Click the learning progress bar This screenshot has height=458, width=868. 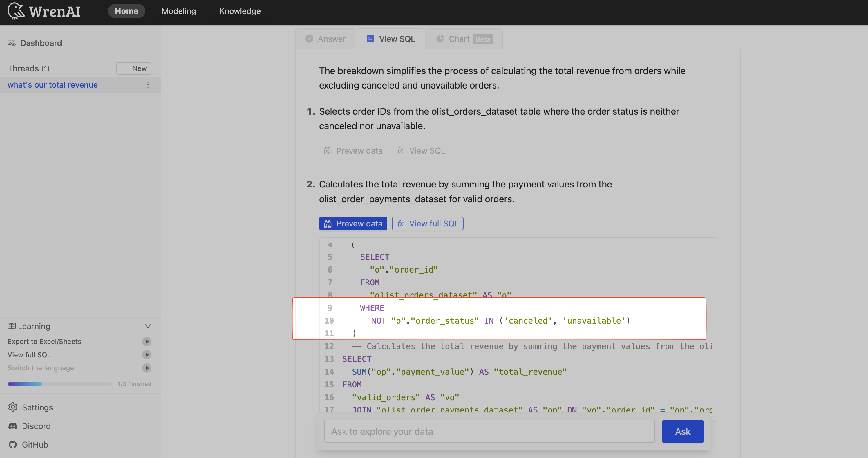coord(60,384)
